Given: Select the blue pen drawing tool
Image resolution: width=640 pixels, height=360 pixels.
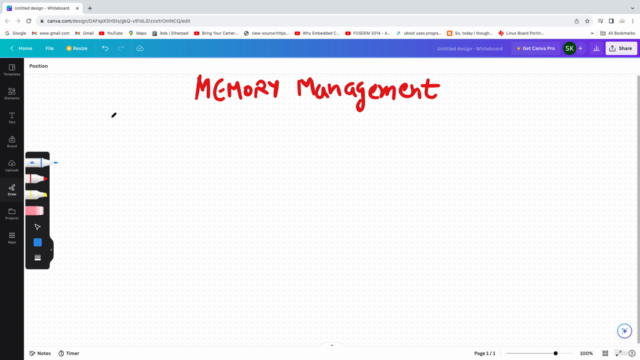Looking at the screenshot, I should pos(42,162).
